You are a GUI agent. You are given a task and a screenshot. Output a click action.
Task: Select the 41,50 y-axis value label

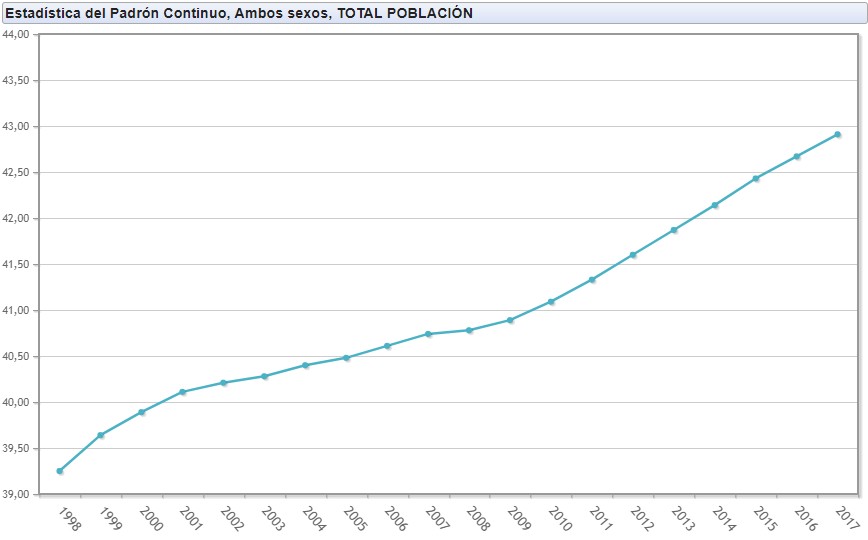point(19,265)
